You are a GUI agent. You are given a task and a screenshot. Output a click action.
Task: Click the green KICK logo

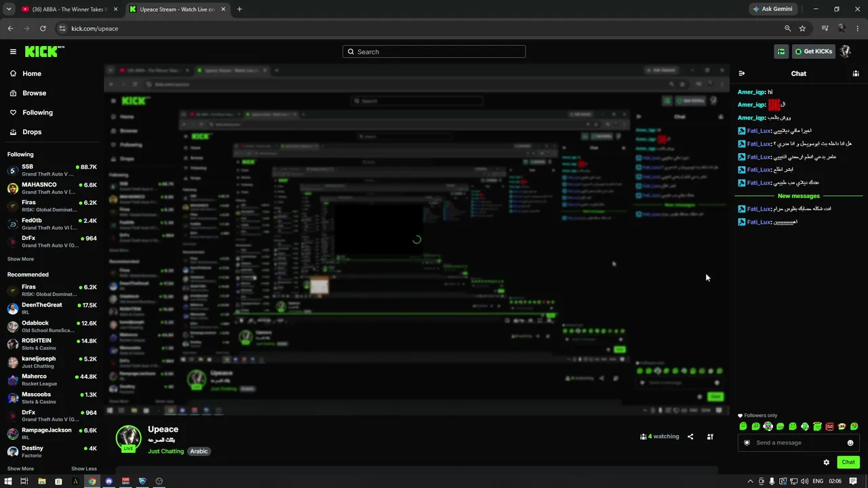[x=42, y=52]
